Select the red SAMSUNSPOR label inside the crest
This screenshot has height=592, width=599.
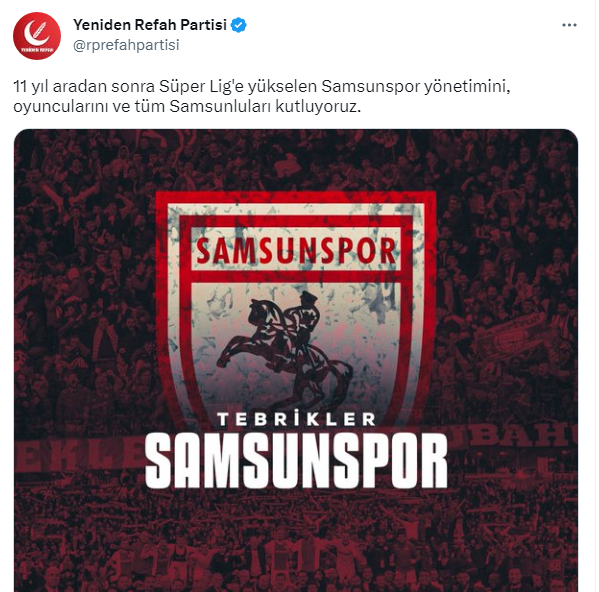296,250
